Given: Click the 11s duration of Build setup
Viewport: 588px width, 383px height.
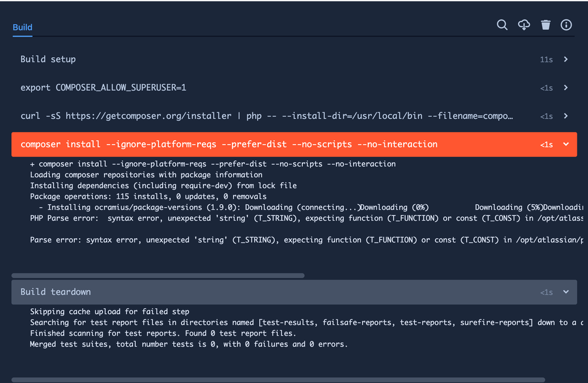Looking at the screenshot, I should [546, 59].
